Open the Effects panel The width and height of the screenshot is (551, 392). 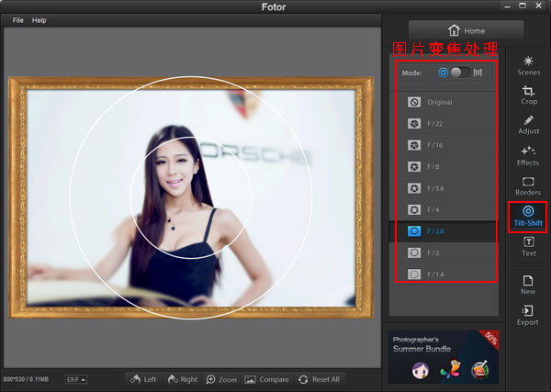click(528, 156)
